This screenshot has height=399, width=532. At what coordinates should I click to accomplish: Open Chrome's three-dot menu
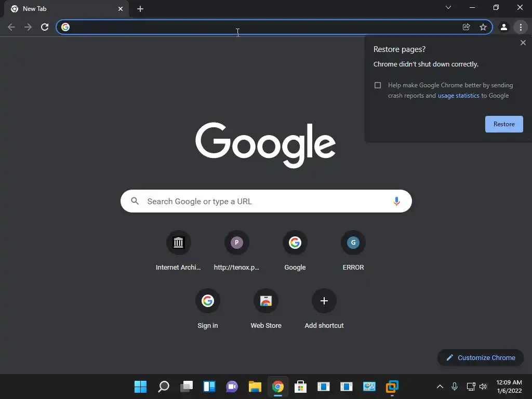pyautogui.click(x=521, y=27)
